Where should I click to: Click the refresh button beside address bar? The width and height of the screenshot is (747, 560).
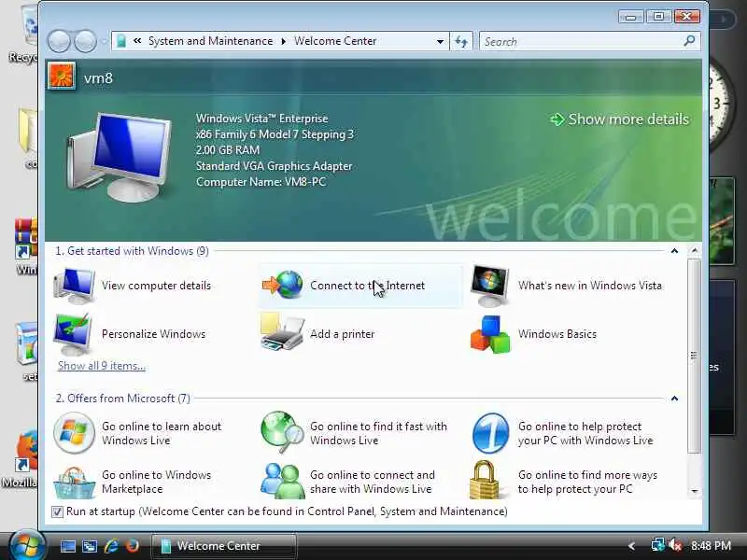(461, 41)
